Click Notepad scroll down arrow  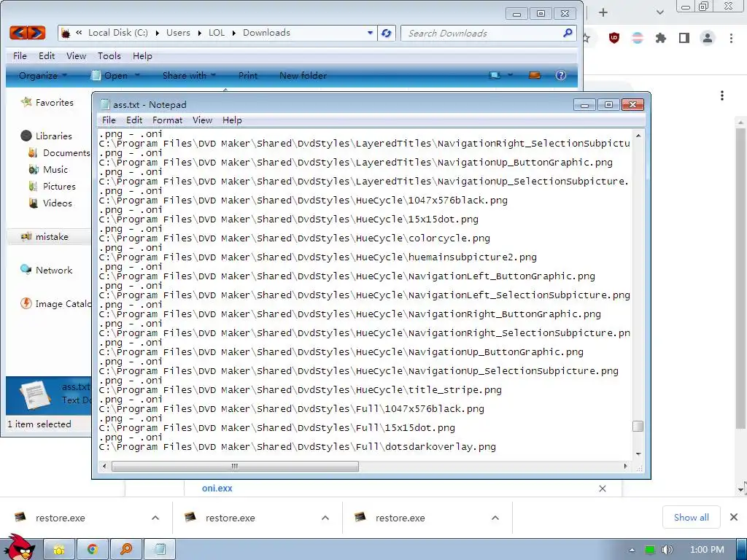[x=638, y=454]
